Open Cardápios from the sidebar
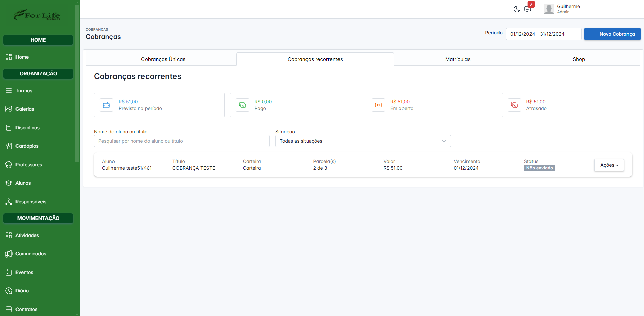The image size is (644, 316). click(27, 146)
